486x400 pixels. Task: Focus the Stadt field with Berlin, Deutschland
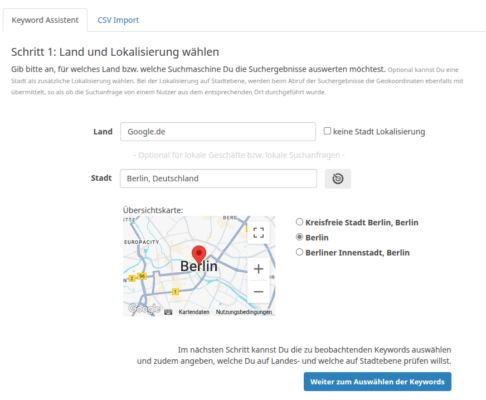click(x=218, y=179)
